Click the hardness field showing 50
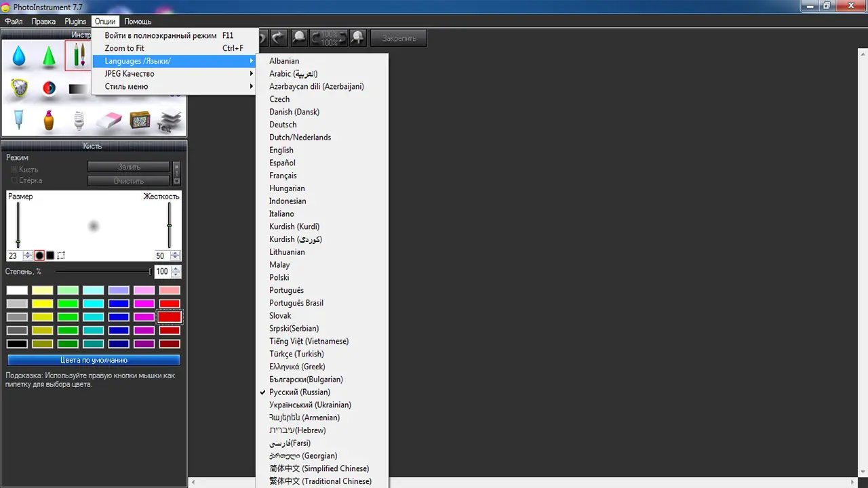868x488 pixels. click(x=162, y=256)
